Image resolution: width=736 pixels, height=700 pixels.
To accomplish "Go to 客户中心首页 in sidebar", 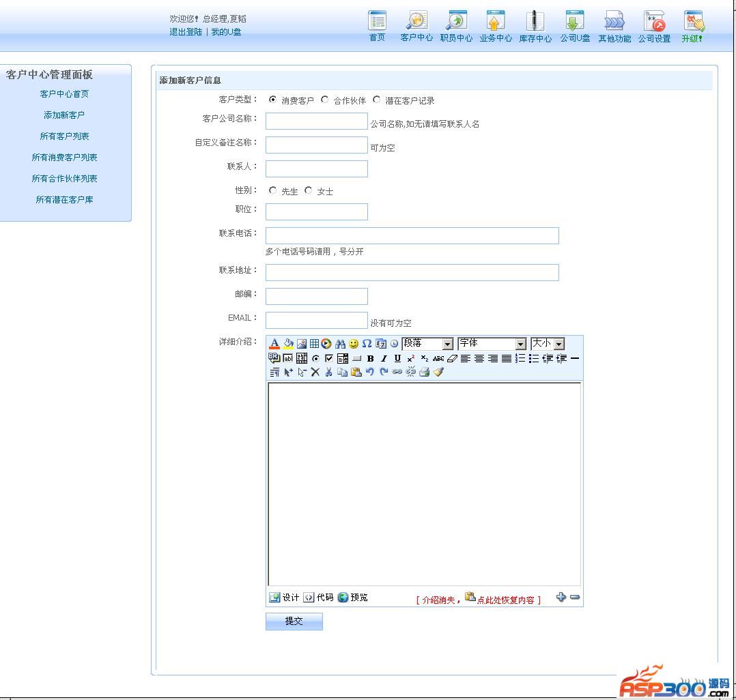I will tap(64, 94).
